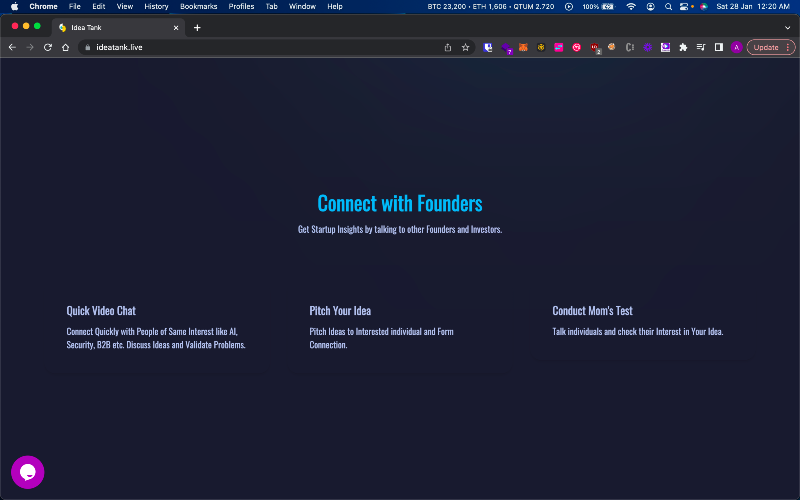The height and width of the screenshot is (500, 800).
Task: Close the Idea Tank tab
Action: 176,28
